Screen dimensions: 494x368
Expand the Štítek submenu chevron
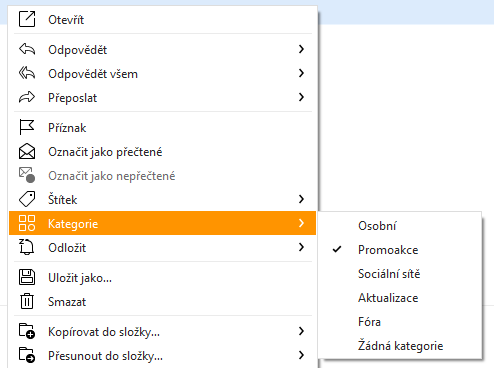[301, 199]
